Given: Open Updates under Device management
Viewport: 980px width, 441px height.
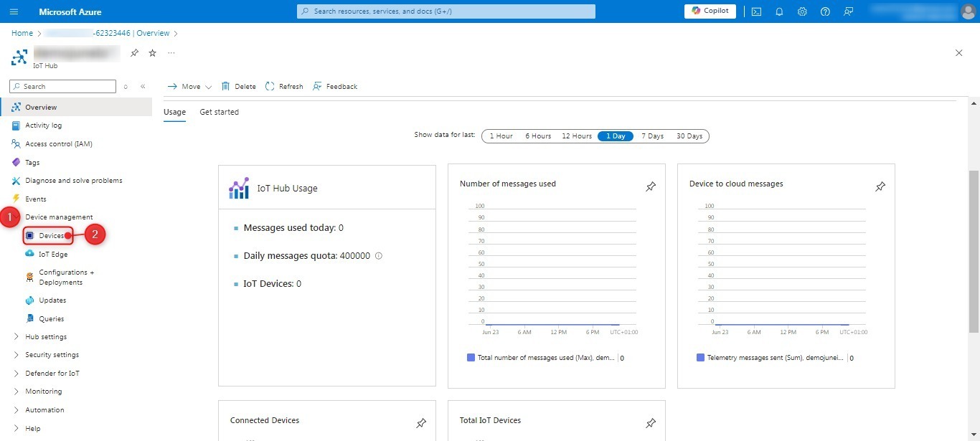Looking at the screenshot, I should (52, 300).
